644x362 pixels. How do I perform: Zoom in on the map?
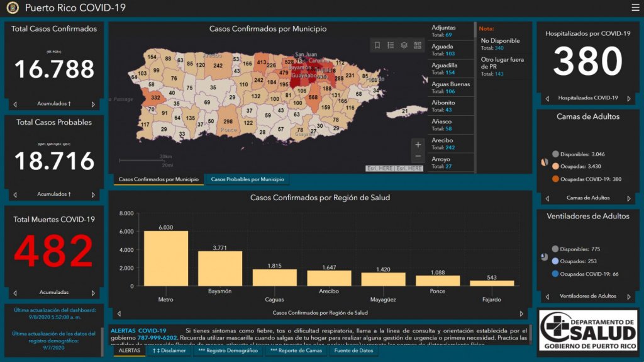[418, 145]
